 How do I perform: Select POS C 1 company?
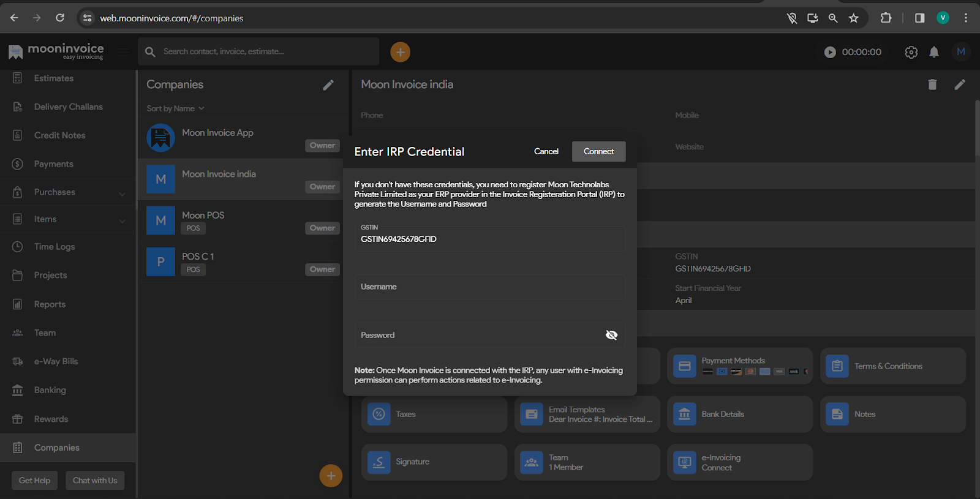point(243,262)
